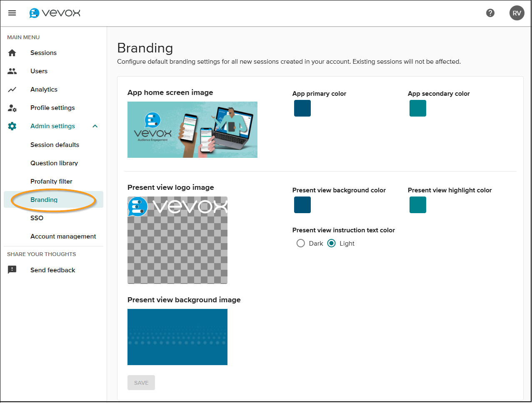Click the Vevox logo in header
The width and height of the screenshot is (532, 403).
pos(55,13)
